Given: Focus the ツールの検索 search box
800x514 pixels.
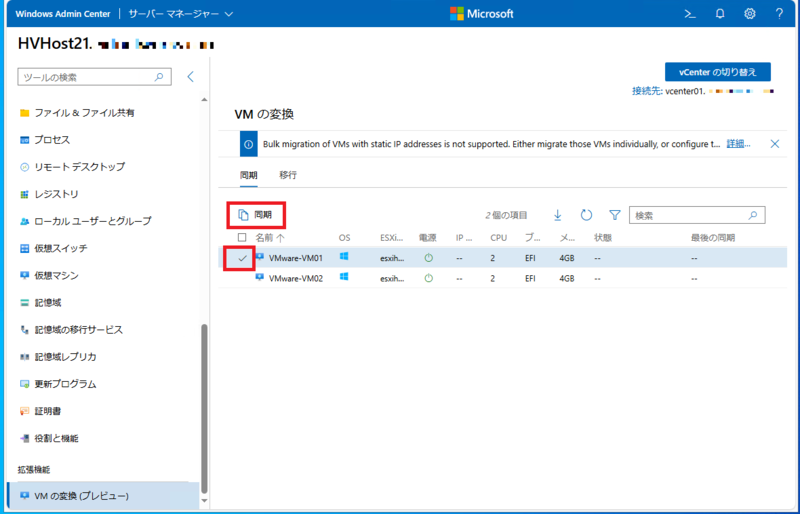Looking at the screenshot, I should [94, 77].
